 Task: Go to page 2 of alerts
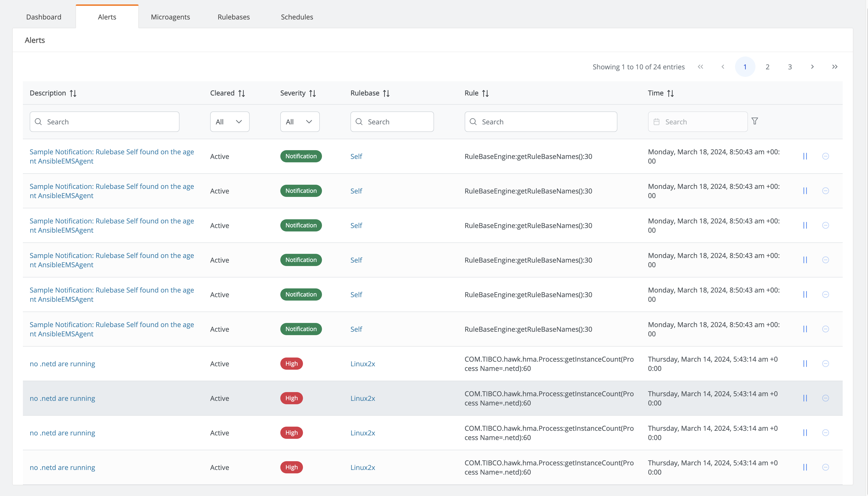[767, 67]
